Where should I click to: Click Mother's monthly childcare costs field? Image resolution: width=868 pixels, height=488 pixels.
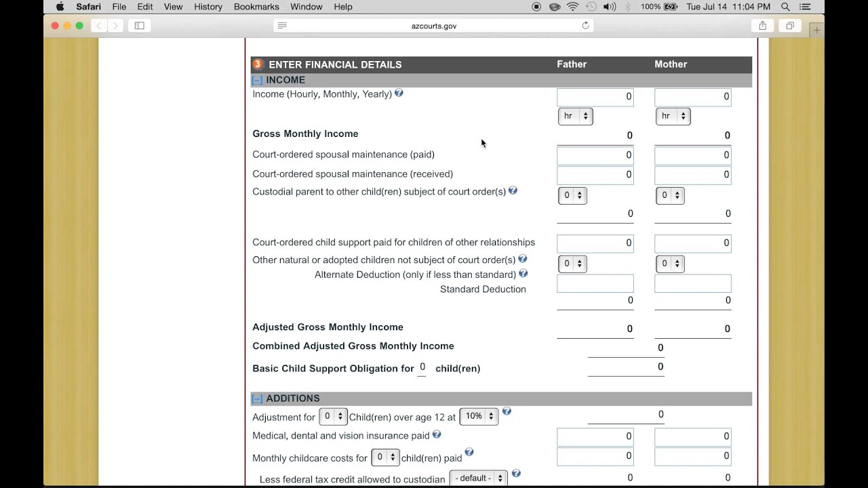[x=693, y=456]
